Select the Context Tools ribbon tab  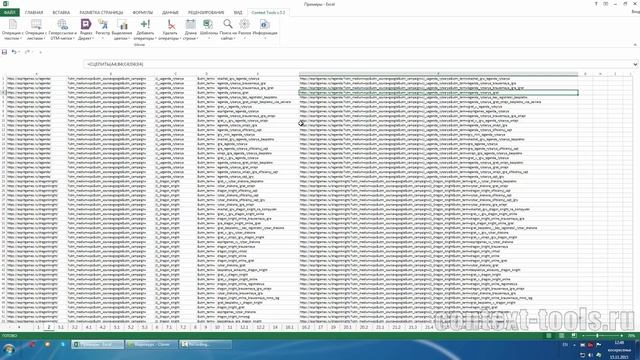pyautogui.click(x=268, y=12)
